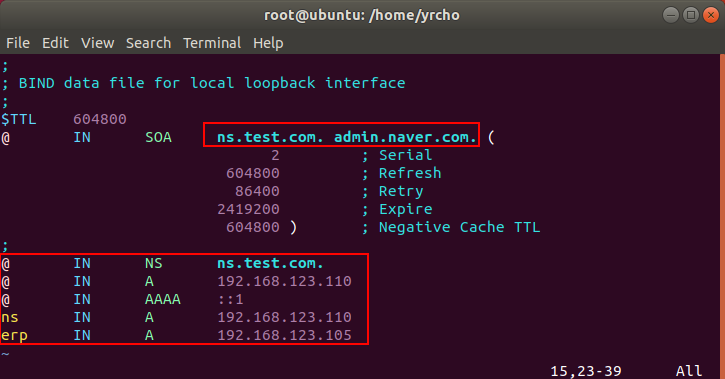Open the File menu
725x379 pixels.
[x=18, y=43]
